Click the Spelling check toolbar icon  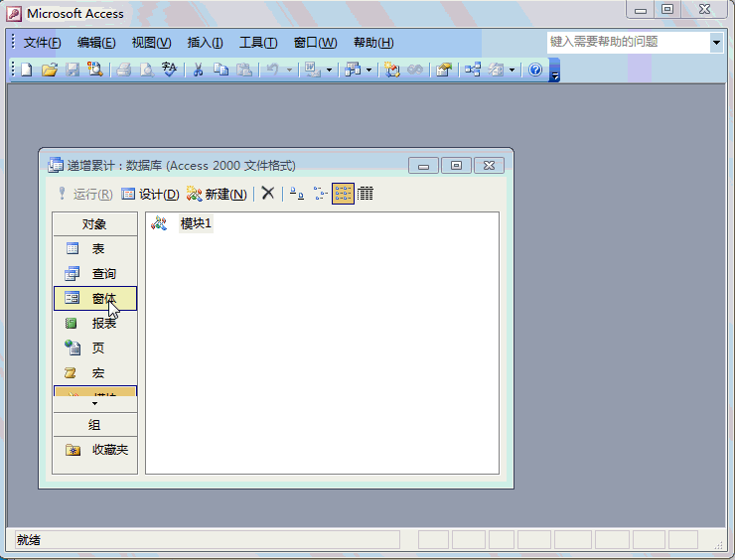(x=169, y=70)
